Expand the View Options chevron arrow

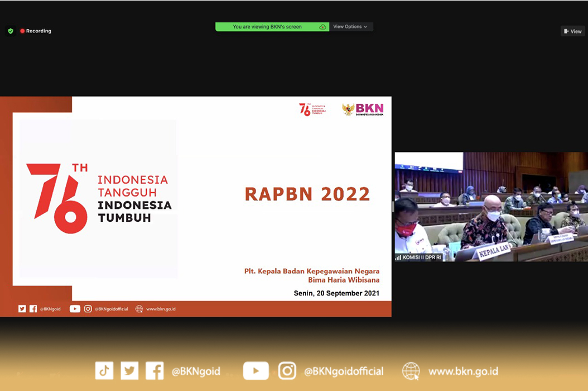coord(365,27)
